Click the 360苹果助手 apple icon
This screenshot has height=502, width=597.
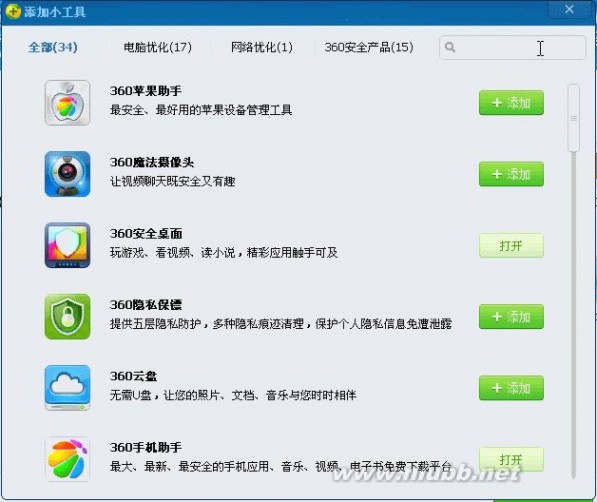coord(67,103)
